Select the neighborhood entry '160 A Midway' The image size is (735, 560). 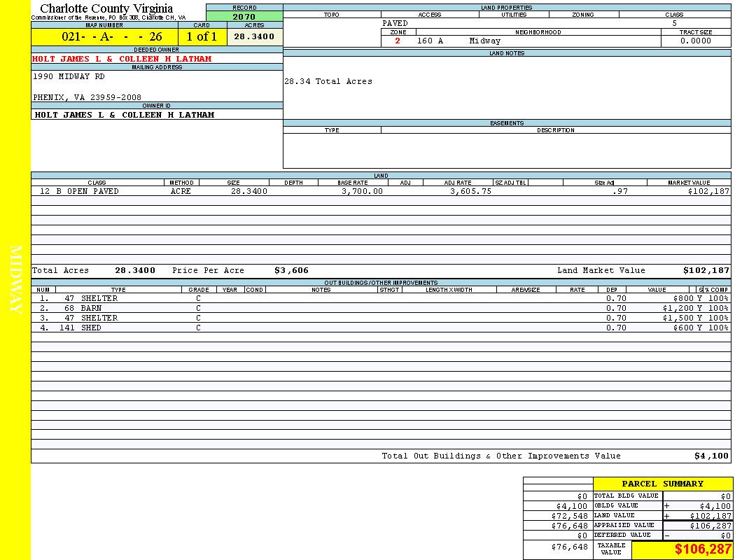tap(458, 41)
